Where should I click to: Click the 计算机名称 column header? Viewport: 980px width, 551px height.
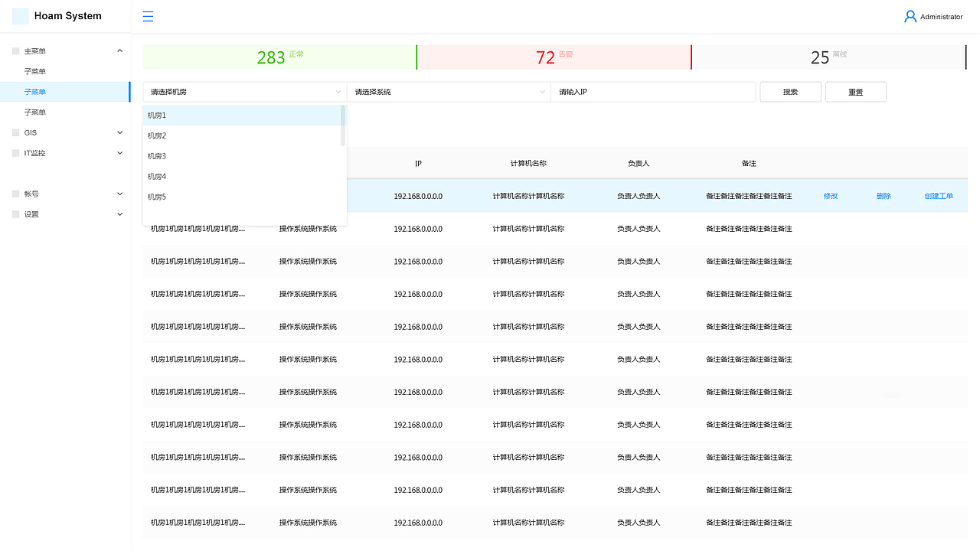tap(528, 164)
